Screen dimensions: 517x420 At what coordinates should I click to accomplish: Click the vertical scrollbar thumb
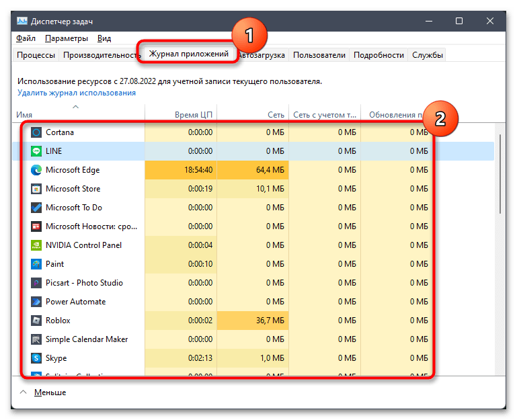pos(500,174)
